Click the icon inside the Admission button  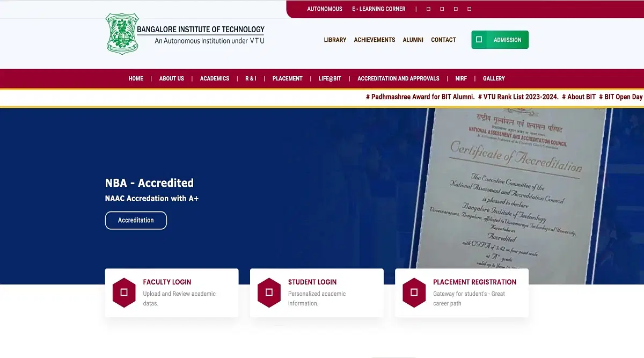point(479,40)
